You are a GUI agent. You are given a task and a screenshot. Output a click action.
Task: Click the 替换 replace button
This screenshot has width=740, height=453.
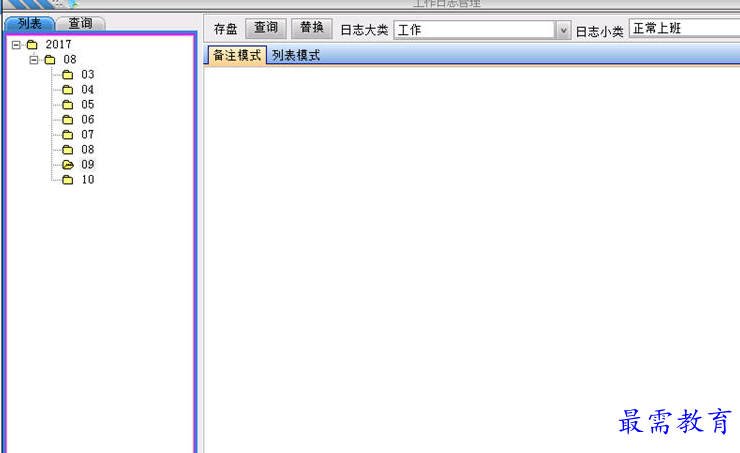tap(311, 28)
